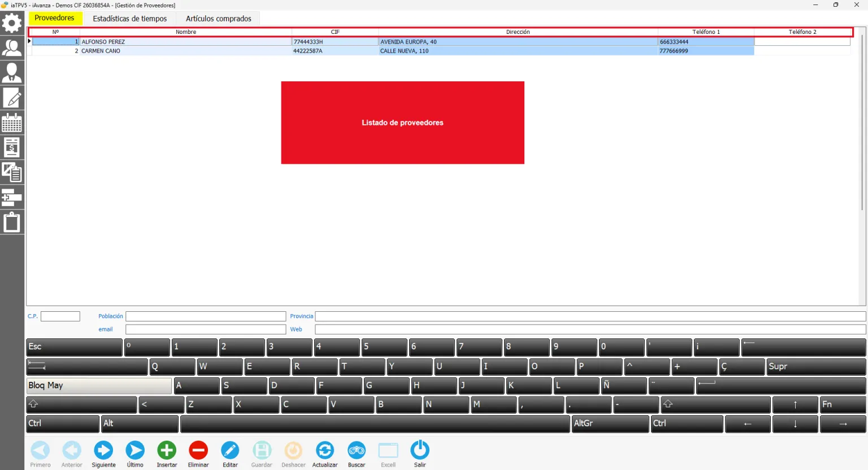Open the calendar sidebar icon
The height and width of the screenshot is (470, 868).
tap(12, 123)
